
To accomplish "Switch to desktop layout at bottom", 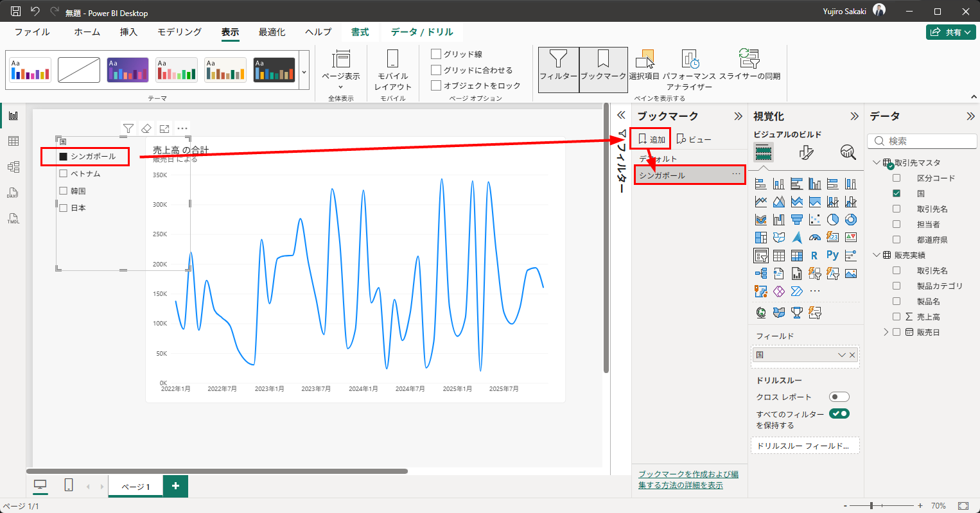I will [40, 485].
